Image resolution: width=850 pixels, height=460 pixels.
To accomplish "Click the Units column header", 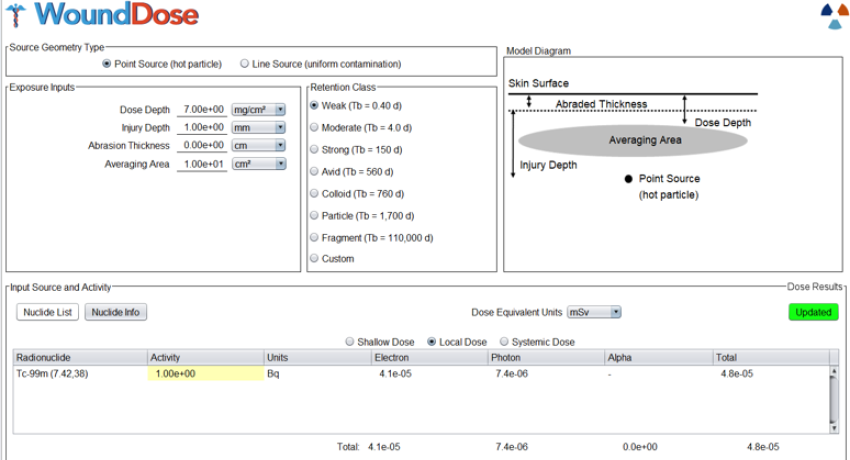I will tap(318, 357).
